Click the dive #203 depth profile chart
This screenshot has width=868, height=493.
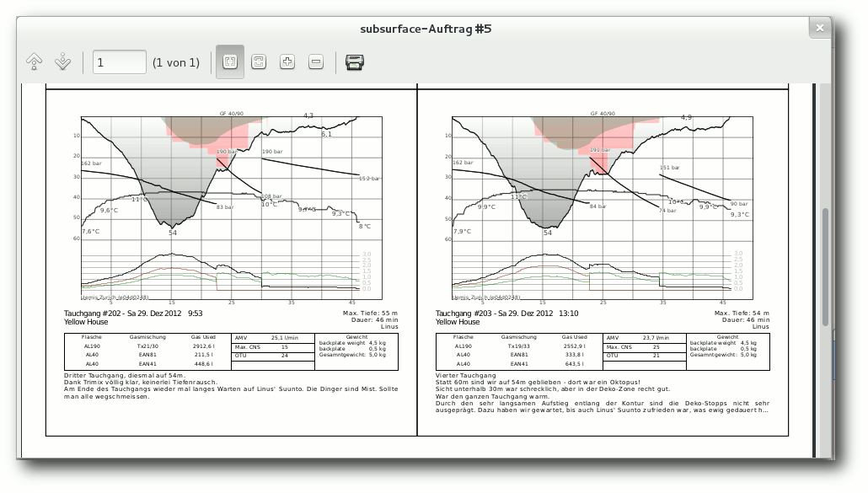(603, 207)
